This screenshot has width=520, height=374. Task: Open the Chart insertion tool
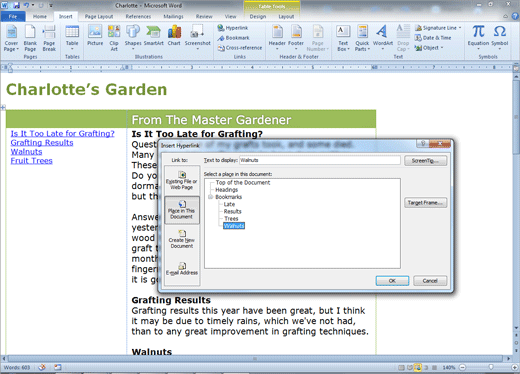coord(174,35)
